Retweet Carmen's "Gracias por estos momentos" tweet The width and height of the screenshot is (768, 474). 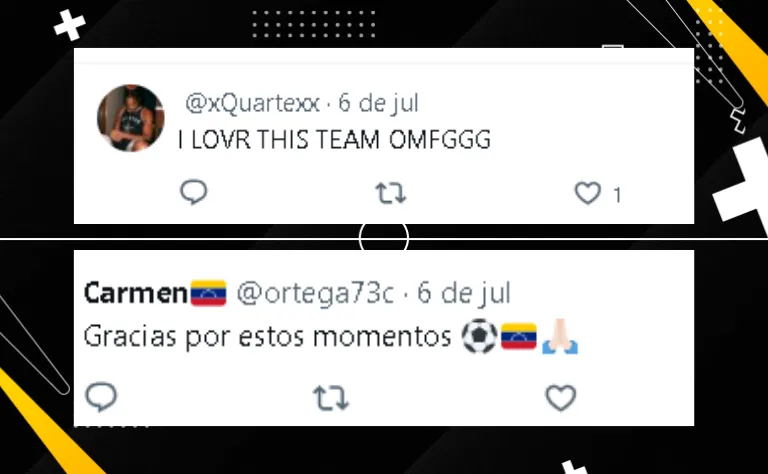coord(331,398)
